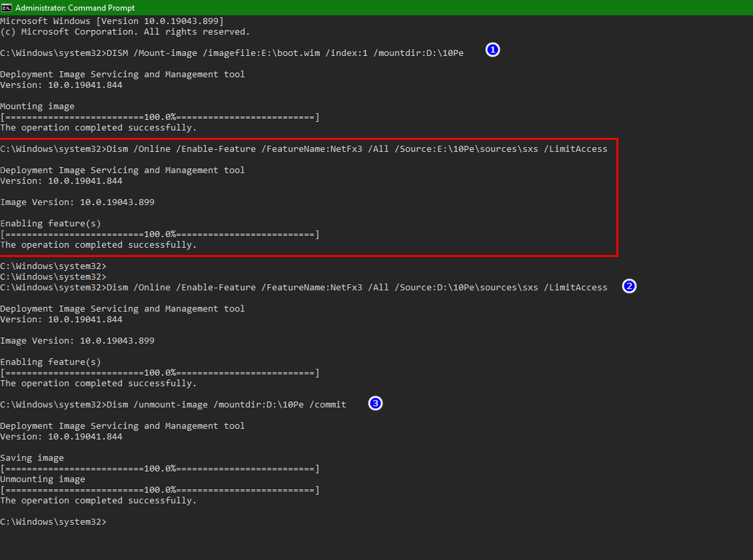Click the Microsoft Corporation copyright line
Viewport: 753px width, 560px height.
point(125,31)
